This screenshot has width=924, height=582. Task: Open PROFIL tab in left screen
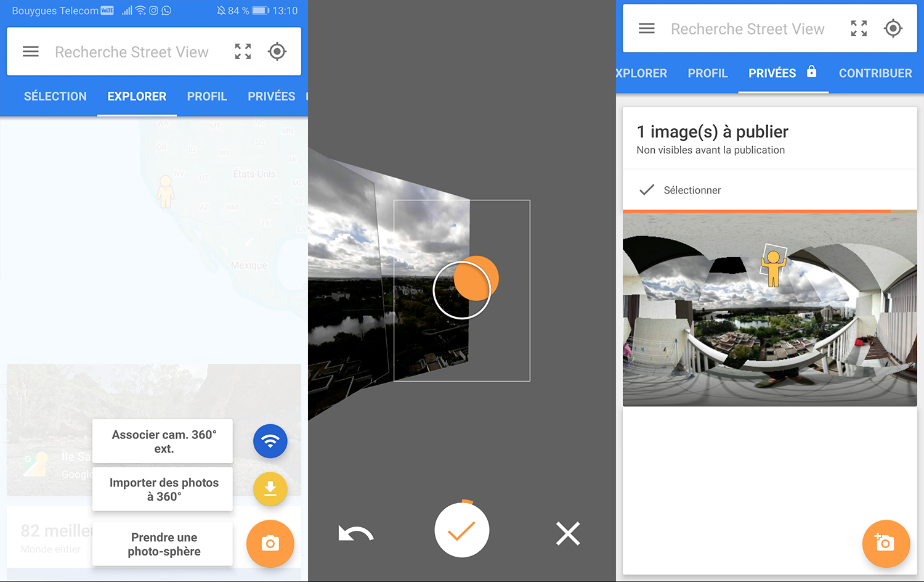(207, 96)
